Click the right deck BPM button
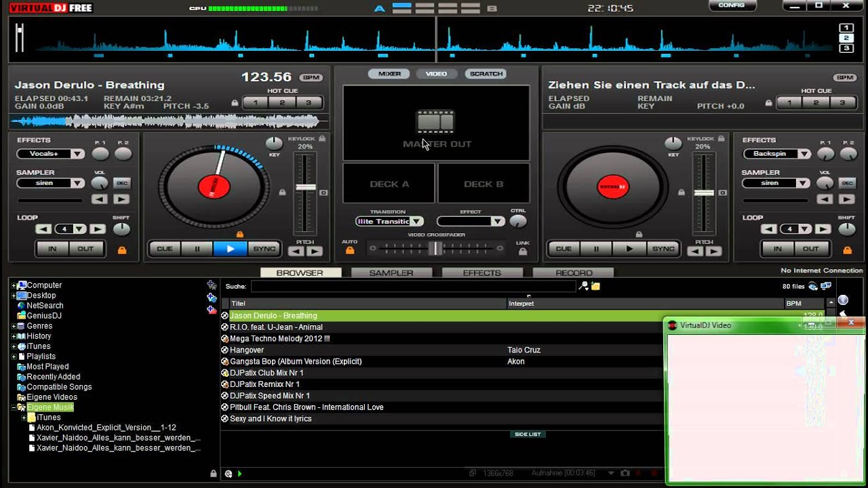Viewport: 868px width, 488px height. click(845, 77)
